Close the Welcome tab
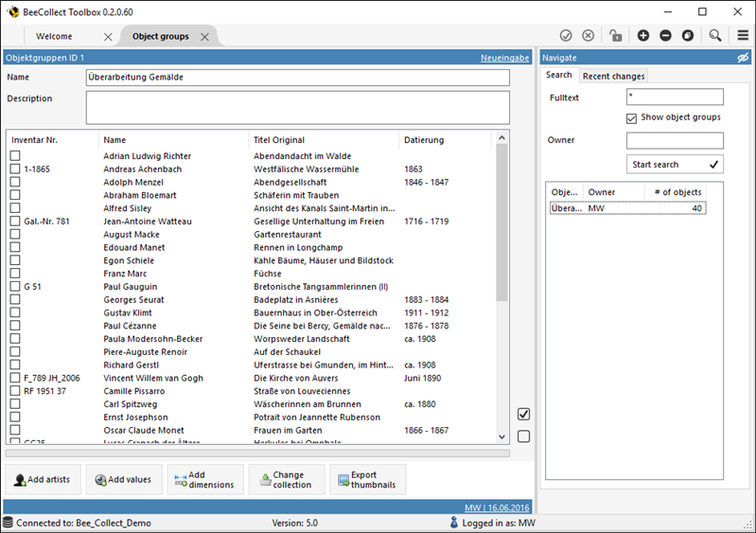756x533 pixels. (x=108, y=37)
